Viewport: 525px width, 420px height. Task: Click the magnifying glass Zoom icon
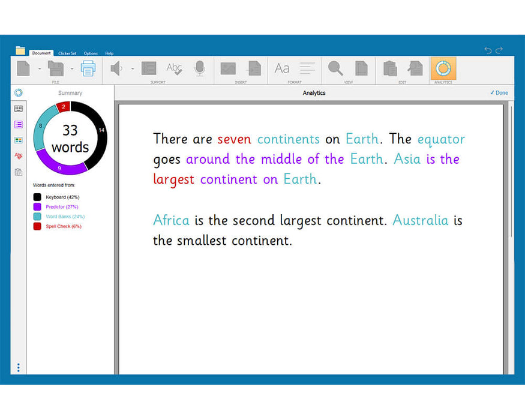(x=335, y=68)
